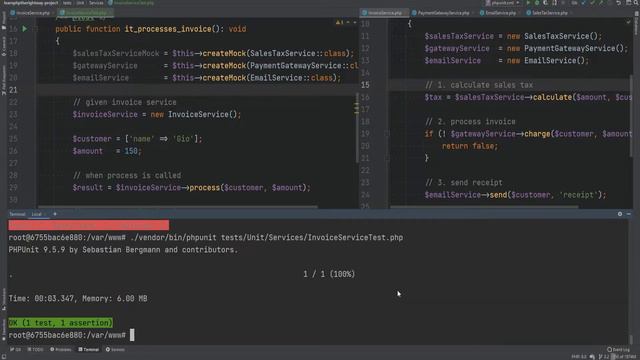Click 'Time: 00:03.347, Memory: 6.00 MB' line
This screenshot has height=360, width=640.
78,299
